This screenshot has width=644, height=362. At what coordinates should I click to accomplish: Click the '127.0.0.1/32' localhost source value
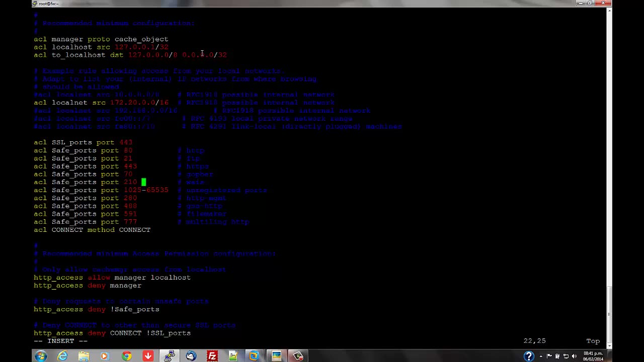point(141,47)
